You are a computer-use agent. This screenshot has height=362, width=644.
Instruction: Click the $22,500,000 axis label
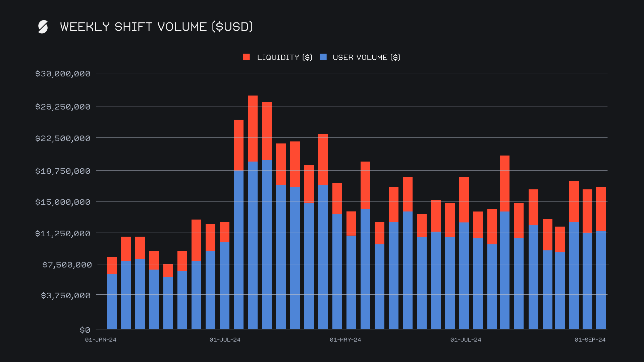click(63, 138)
